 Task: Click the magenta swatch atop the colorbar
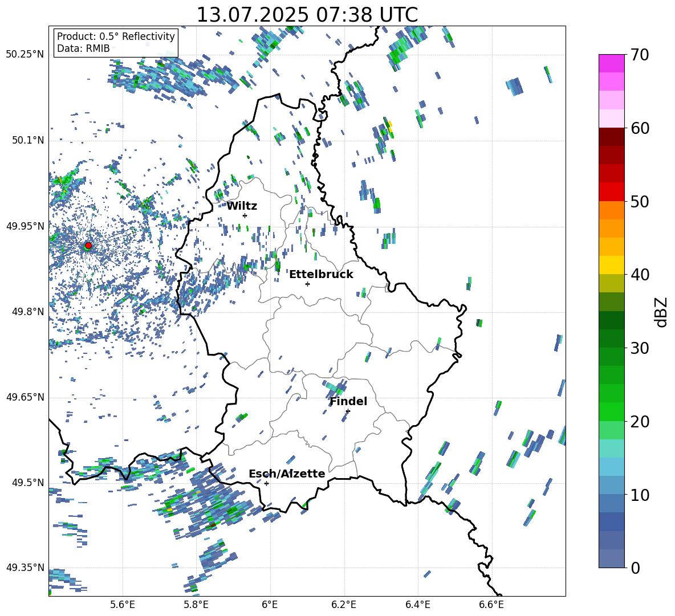click(611, 63)
